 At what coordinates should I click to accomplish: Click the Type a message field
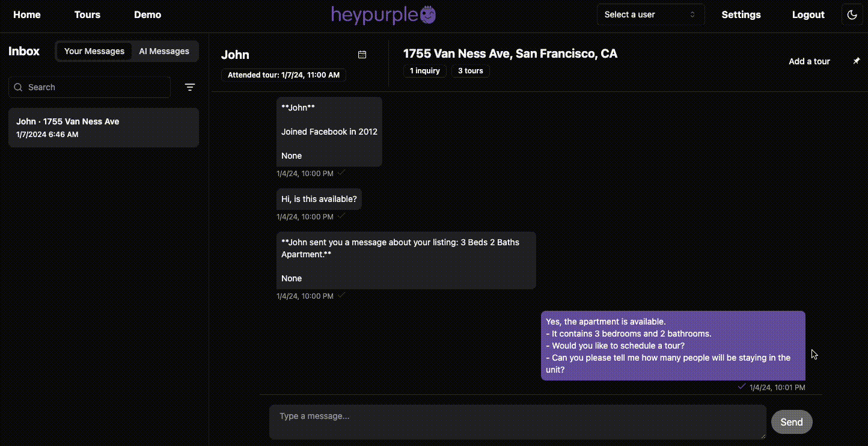[x=517, y=422]
